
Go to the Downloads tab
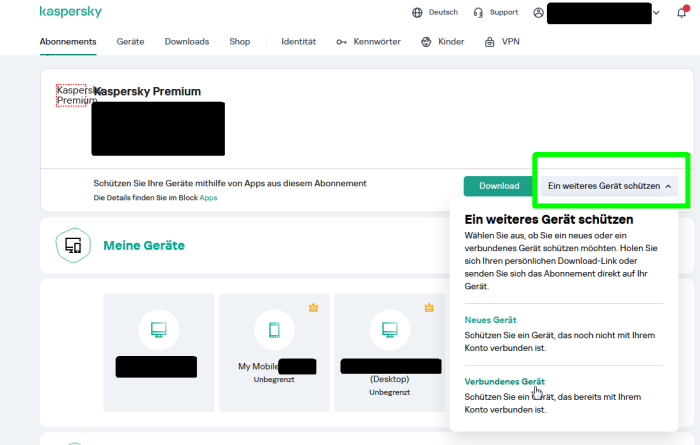187,42
